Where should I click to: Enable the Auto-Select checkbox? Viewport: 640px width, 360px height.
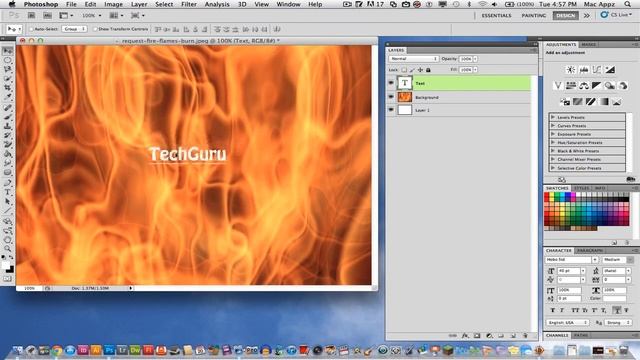31,29
